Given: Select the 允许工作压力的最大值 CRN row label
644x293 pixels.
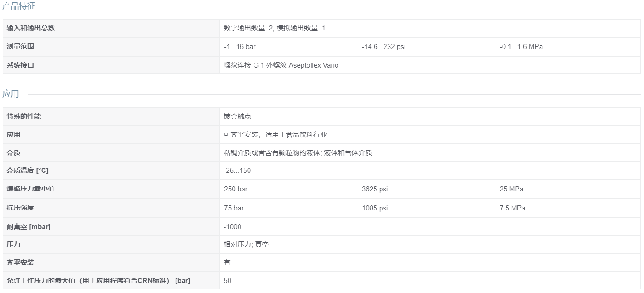Looking at the screenshot, I should click(98, 281).
